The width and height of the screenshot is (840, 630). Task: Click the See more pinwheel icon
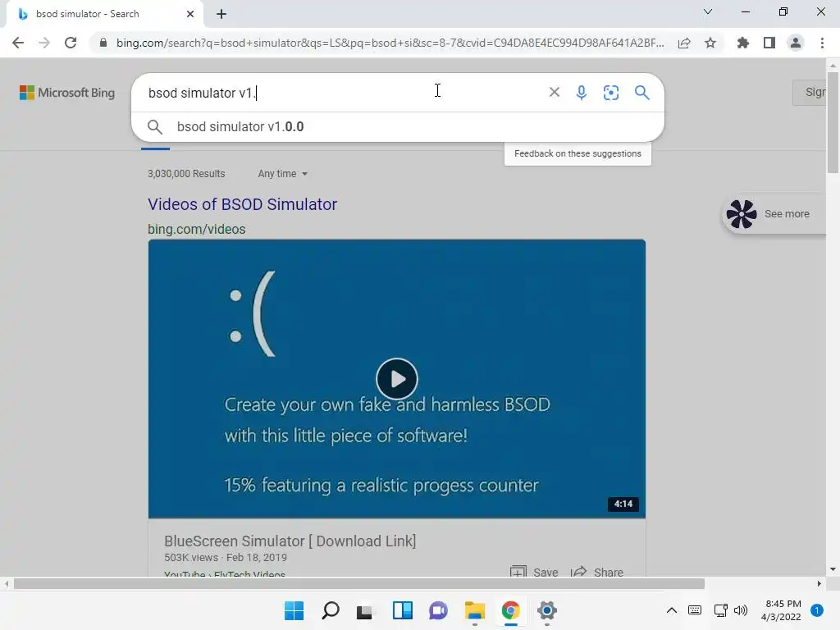(x=742, y=214)
